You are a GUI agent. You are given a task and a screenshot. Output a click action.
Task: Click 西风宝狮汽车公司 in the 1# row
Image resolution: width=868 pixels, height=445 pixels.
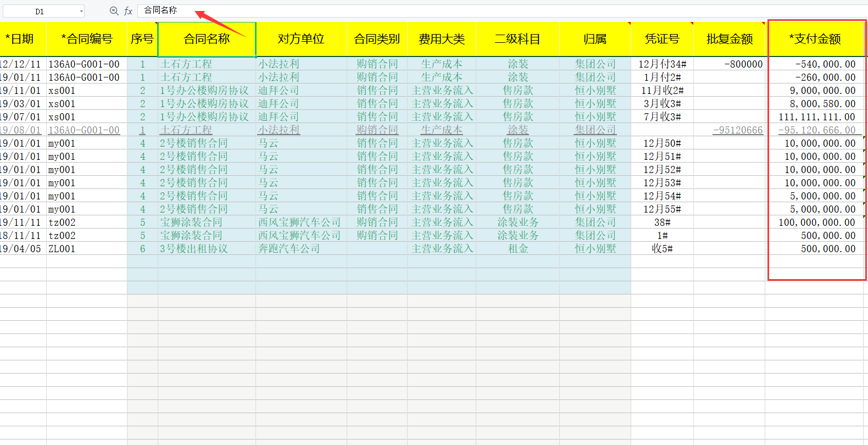(301, 236)
